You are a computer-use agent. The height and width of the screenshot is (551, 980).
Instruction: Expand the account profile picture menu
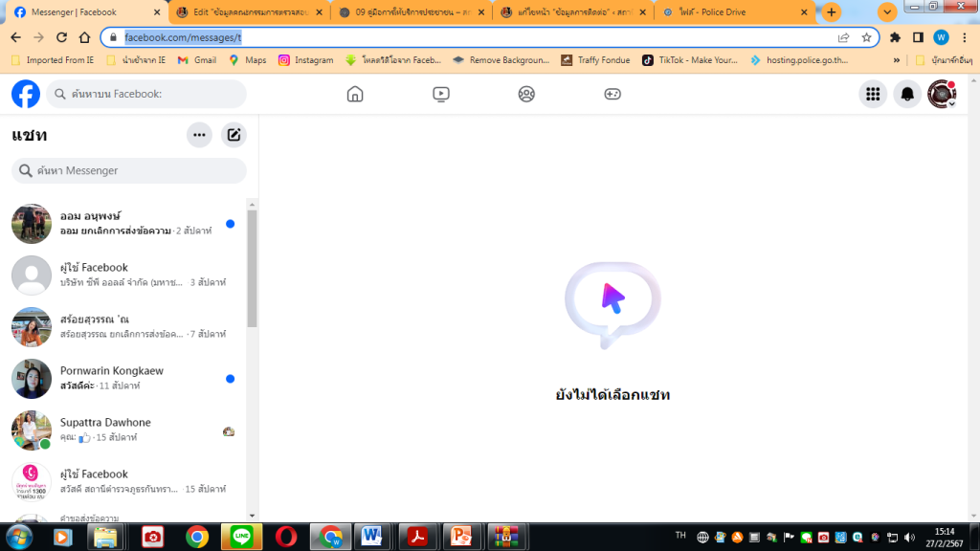[x=942, y=94]
